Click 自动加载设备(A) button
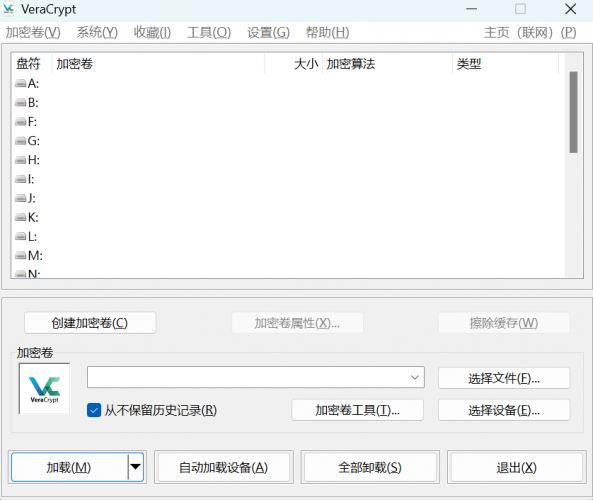 pos(224,467)
